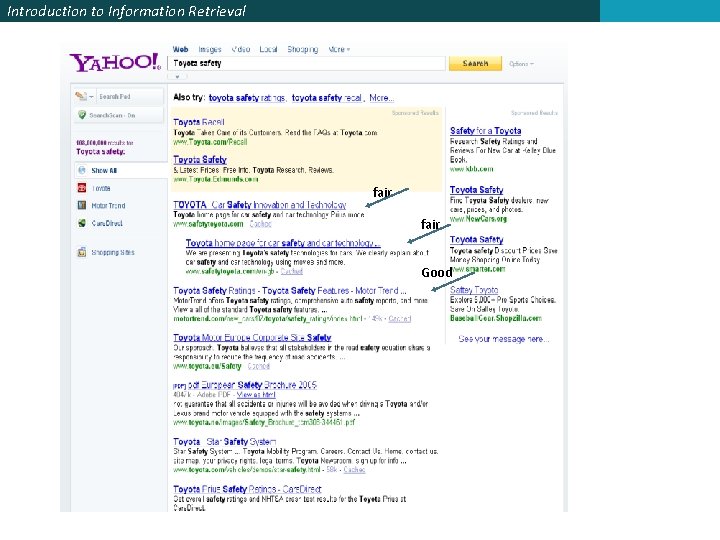The image size is (720, 540).
Task: Filter results by Toyota site
Action: tap(101, 188)
